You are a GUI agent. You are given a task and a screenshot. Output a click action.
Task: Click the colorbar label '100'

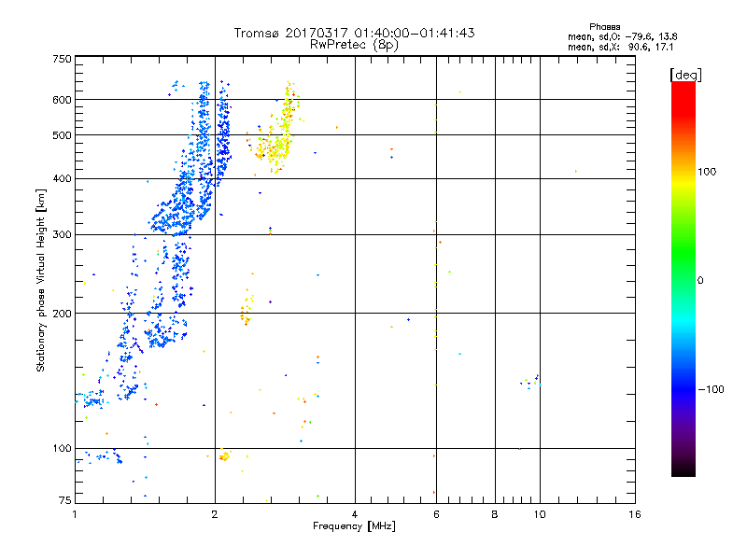pos(707,172)
